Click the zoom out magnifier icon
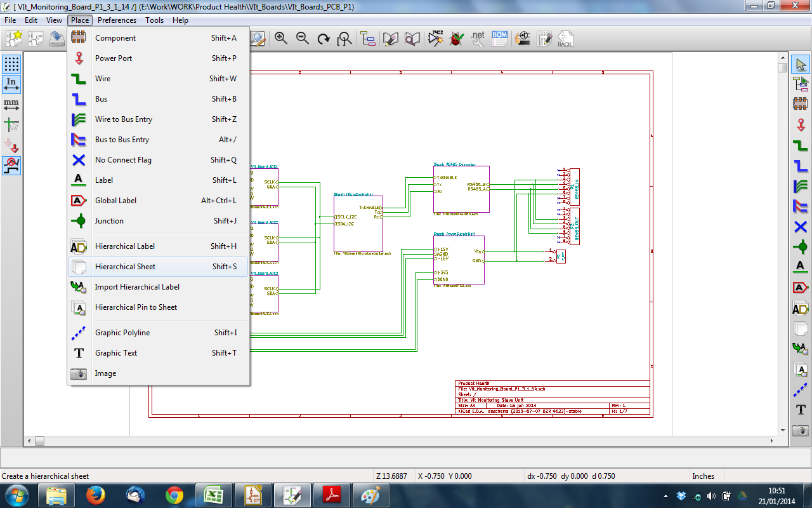Screen dimensions: 812x508 (303, 39)
